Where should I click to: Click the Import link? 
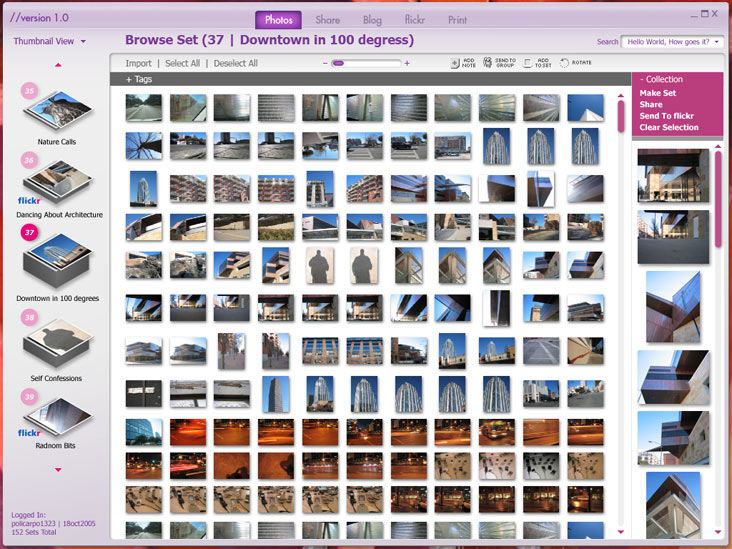pyautogui.click(x=138, y=63)
